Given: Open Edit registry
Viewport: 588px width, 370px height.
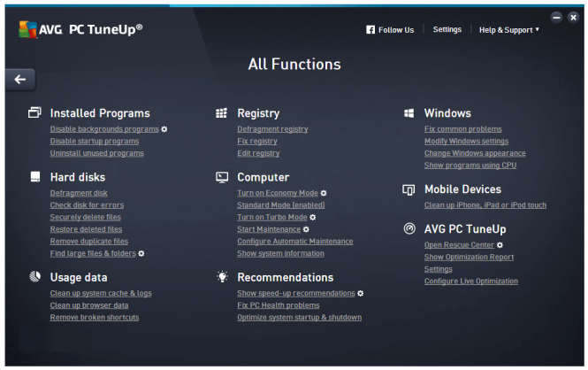Looking at the screenshot, I should pyautogui.click(x=258, y=153).
